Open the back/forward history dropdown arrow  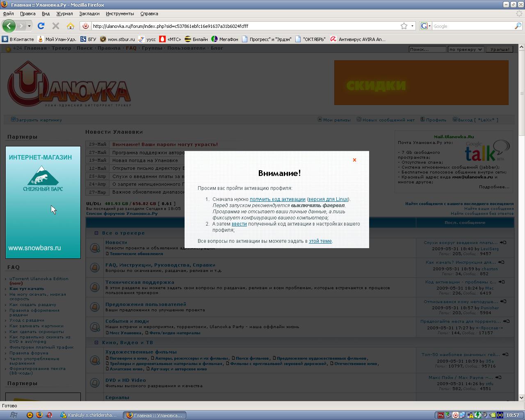(29, 26)
